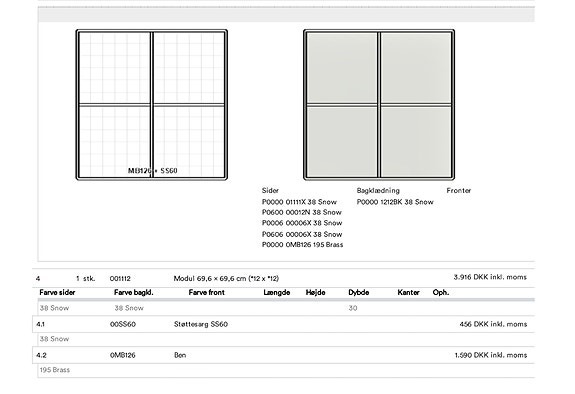Click the 'Dybde' column header
The image size is (575, 394).
tap(359, 292)
